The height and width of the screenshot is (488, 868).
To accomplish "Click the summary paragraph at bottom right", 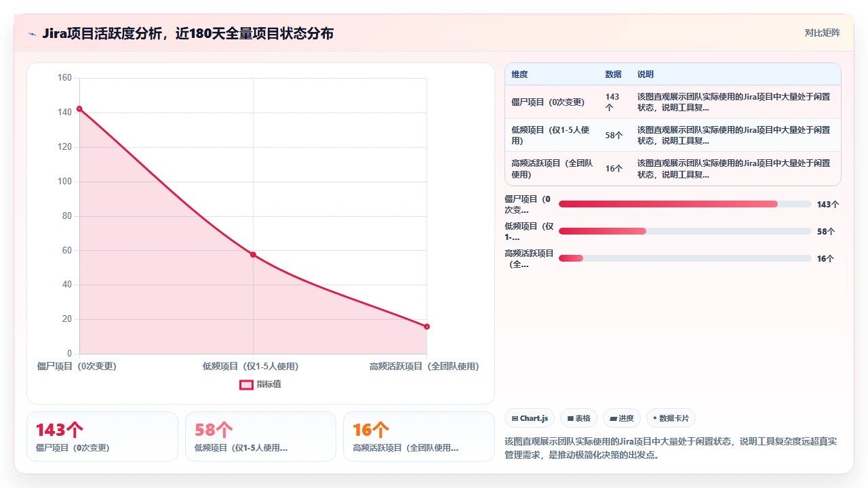I will pos(671,448).
